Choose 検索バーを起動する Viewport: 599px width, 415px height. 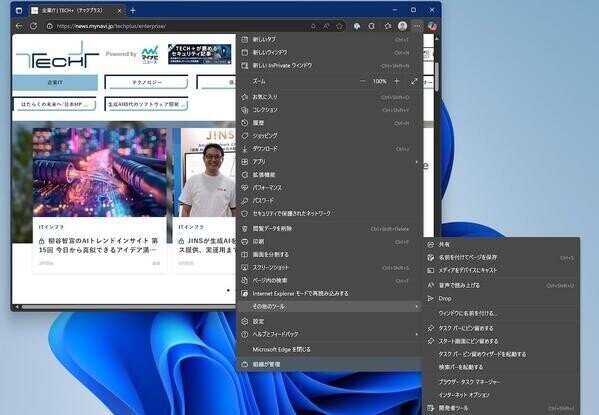coord(501,367)
